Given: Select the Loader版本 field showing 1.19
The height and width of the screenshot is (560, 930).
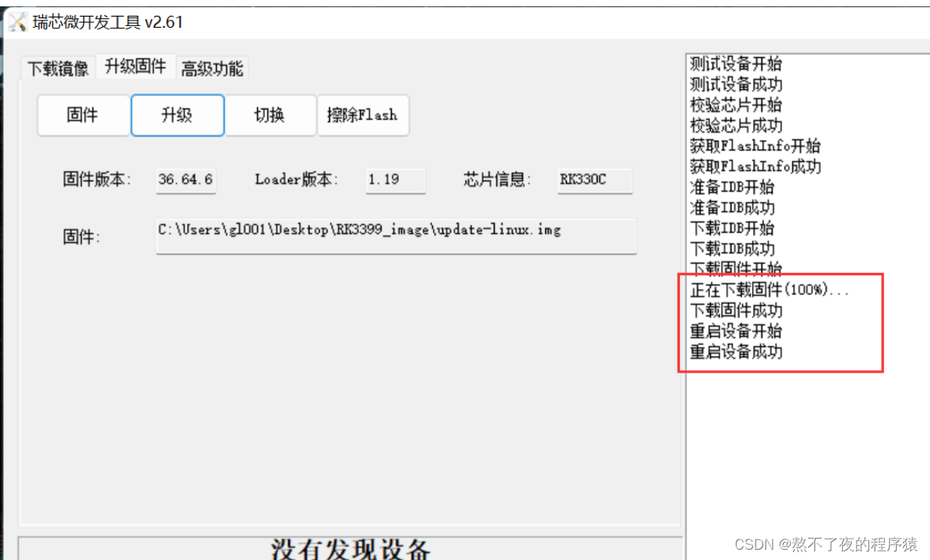Looking at the screenshot, I should [395, 180].
